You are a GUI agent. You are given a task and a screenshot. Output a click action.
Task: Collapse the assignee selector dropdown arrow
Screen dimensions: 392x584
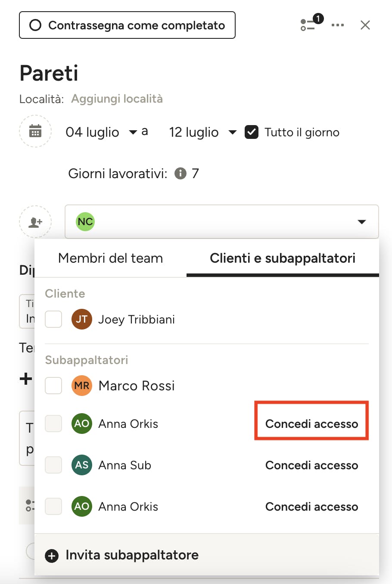pos(362,222)
